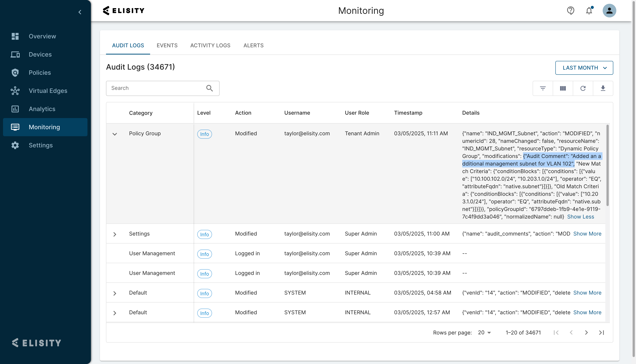Image resolution: width=636 pixels, height=364 pixels.
Task: Expand the Settings log row
Action: tap(115, 234)
